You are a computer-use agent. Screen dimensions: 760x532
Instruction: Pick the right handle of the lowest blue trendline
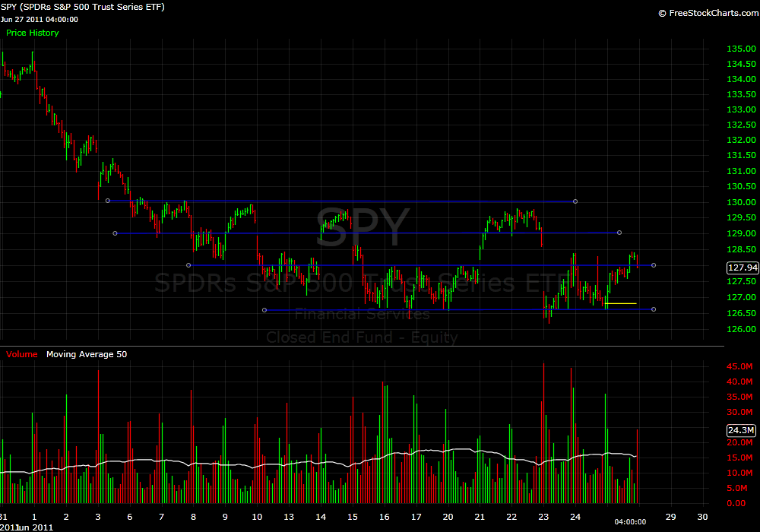[x=654, y=309]
